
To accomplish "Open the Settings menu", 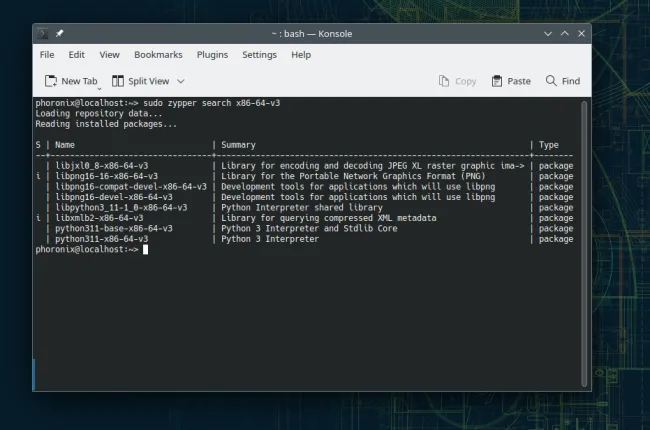I will tap(260, 55).
